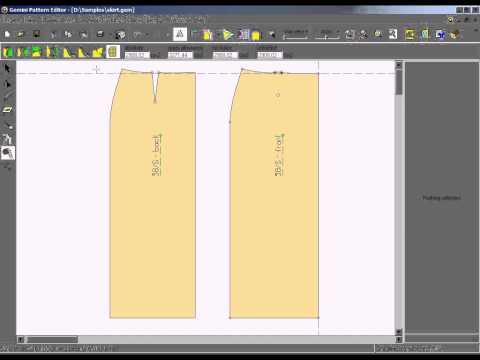This screenshot has height=360, width=480.
Task: Click the "Nothing selected" text in the right panel
Action: pos(442,198)
